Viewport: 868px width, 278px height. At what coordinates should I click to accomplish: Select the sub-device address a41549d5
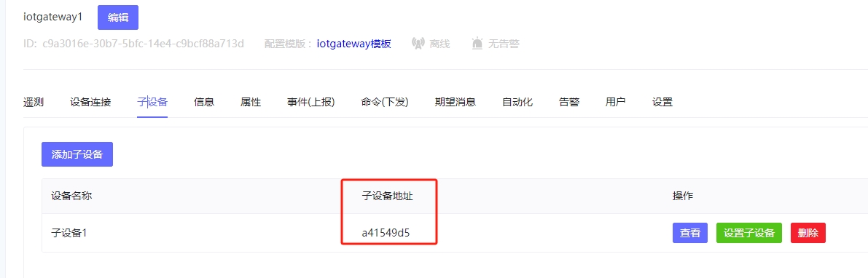[x=386, y=233]
